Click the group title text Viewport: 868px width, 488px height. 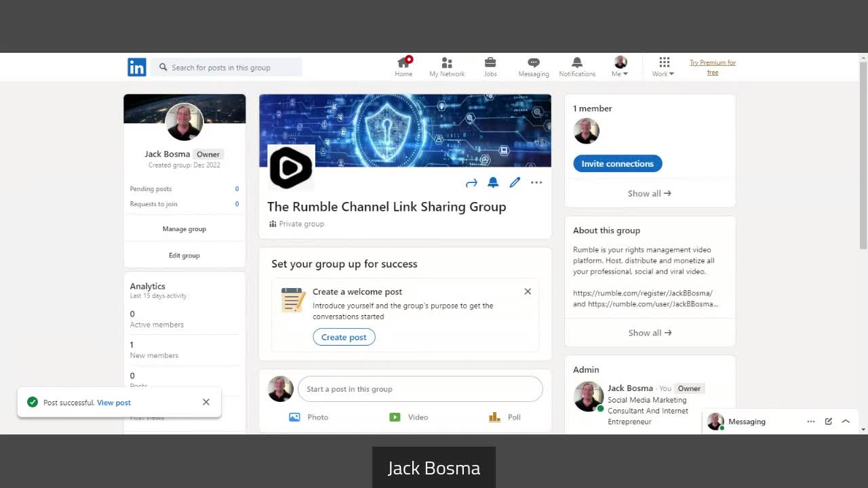pyautogui.click(x=387, y=207)
